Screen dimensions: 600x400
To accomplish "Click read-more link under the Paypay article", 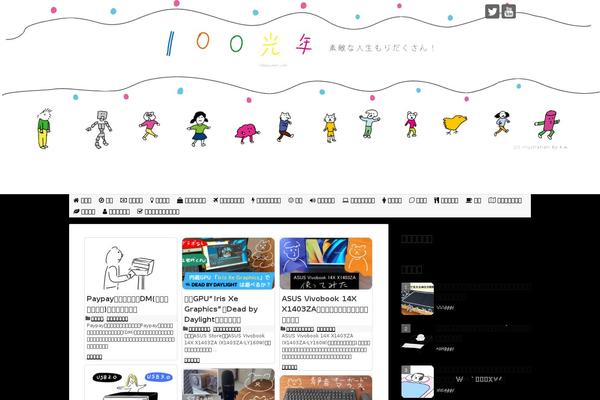I will point(95,357).
